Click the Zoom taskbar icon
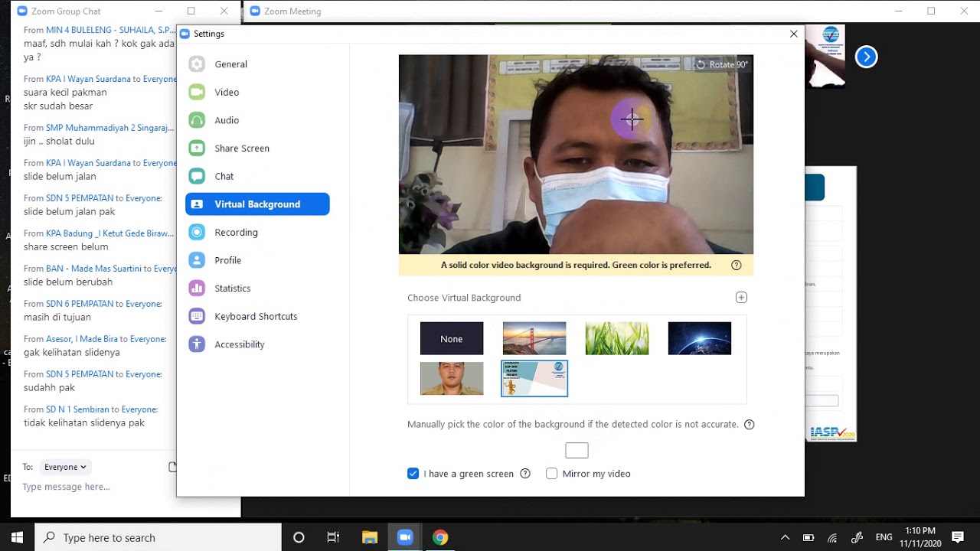This screenshot has width=980, height=551. 405,537
